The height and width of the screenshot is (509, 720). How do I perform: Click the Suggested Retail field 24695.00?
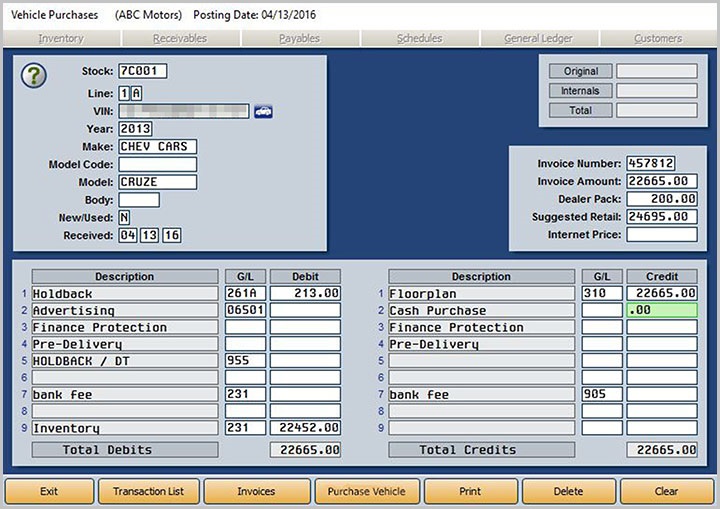click(662, 216)
